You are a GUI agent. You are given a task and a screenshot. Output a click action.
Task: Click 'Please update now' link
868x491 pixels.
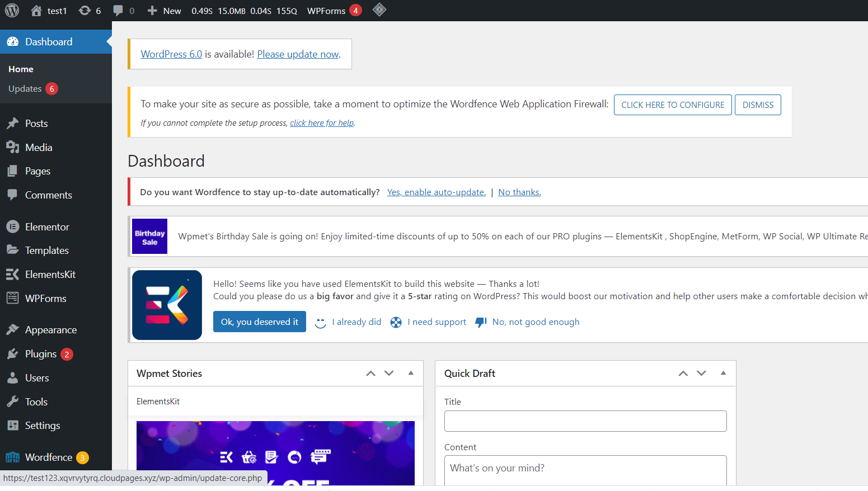(298, 54)
